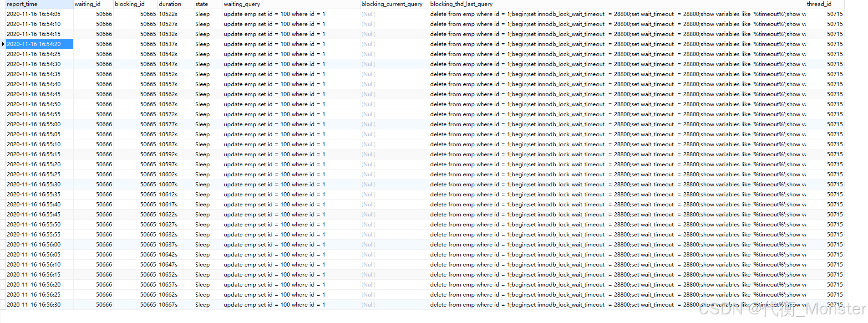868x323 pixels.
Task: Select duration cell 10627s
Action: (x=176, y=225)
